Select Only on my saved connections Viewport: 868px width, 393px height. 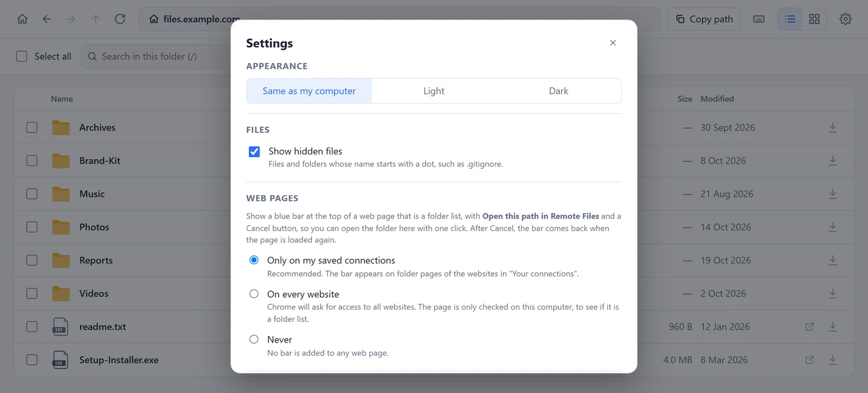254,260
